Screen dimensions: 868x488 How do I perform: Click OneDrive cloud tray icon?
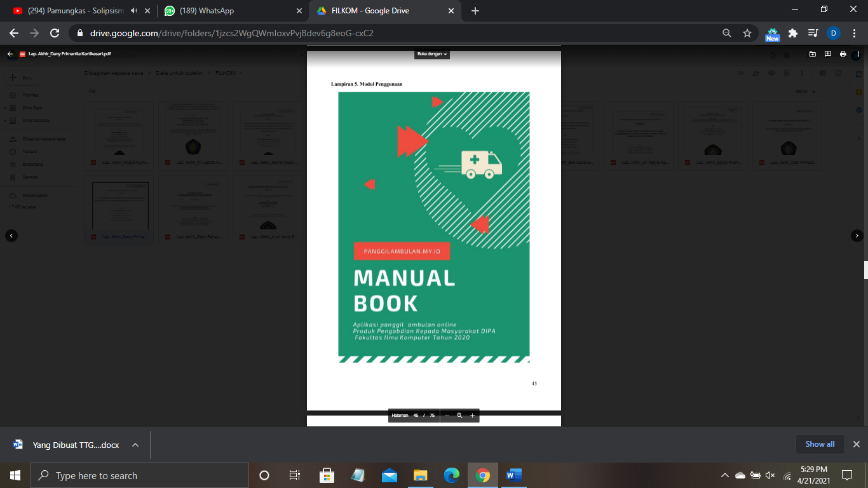[740, 475]
